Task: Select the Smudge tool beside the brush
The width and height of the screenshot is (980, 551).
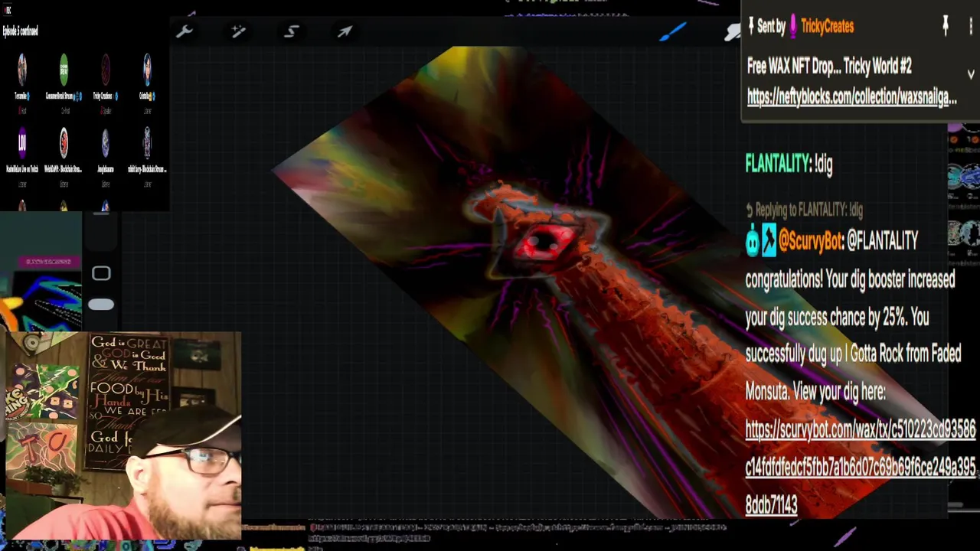Action: click(733, 31)
